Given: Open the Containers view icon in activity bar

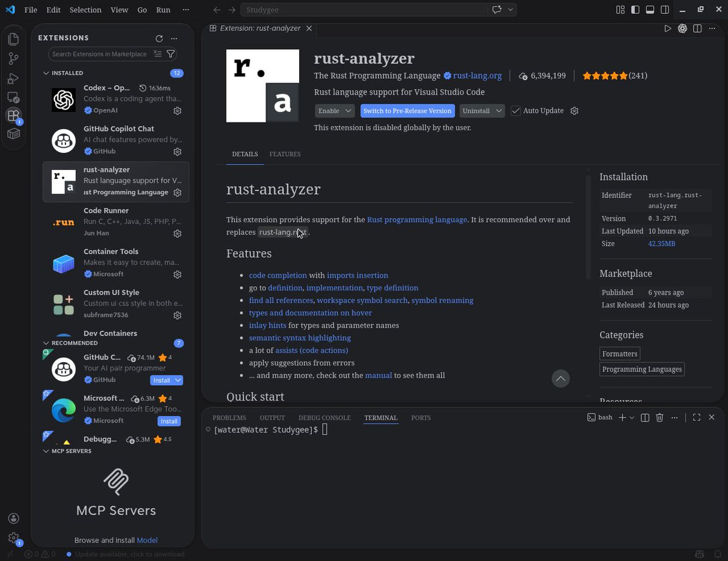Looking at the screenshot, I should [13, 134].
